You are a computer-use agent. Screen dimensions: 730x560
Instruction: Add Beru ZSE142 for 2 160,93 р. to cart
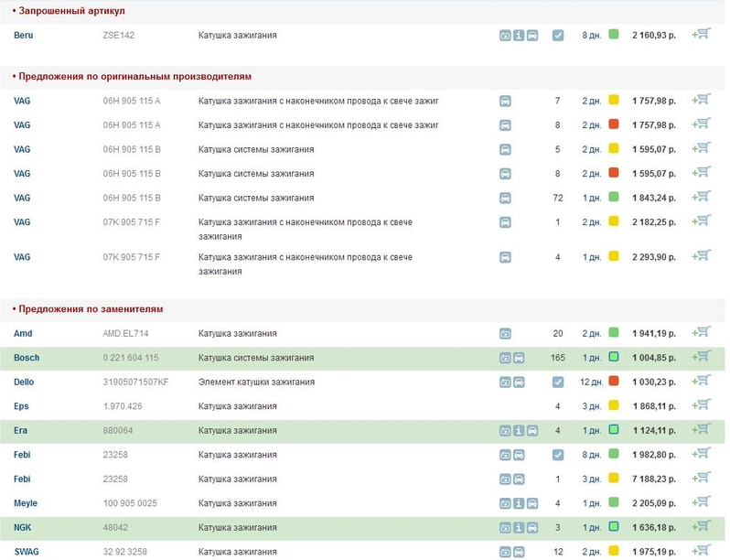(701, 34)
